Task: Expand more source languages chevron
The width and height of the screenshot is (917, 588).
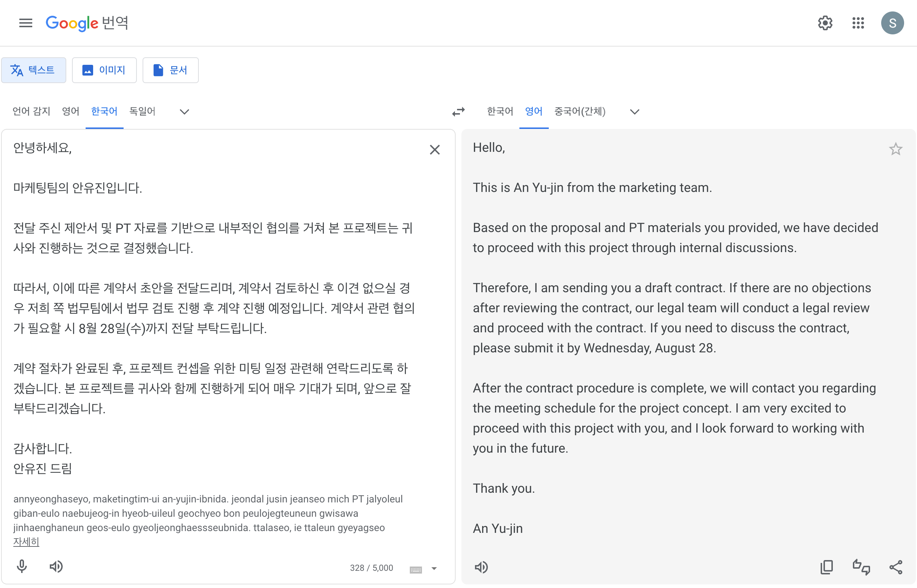Action: (x=184, y=112)
